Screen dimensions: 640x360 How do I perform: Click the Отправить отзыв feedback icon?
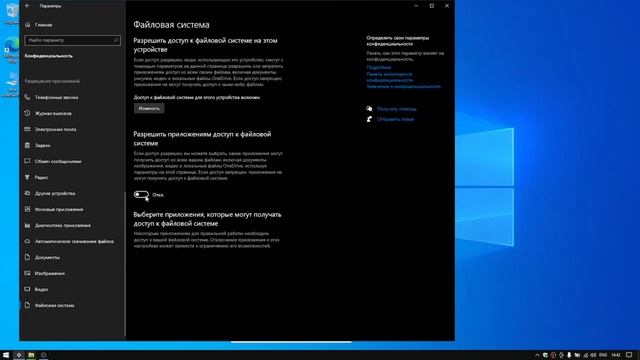tap(369, 119)
